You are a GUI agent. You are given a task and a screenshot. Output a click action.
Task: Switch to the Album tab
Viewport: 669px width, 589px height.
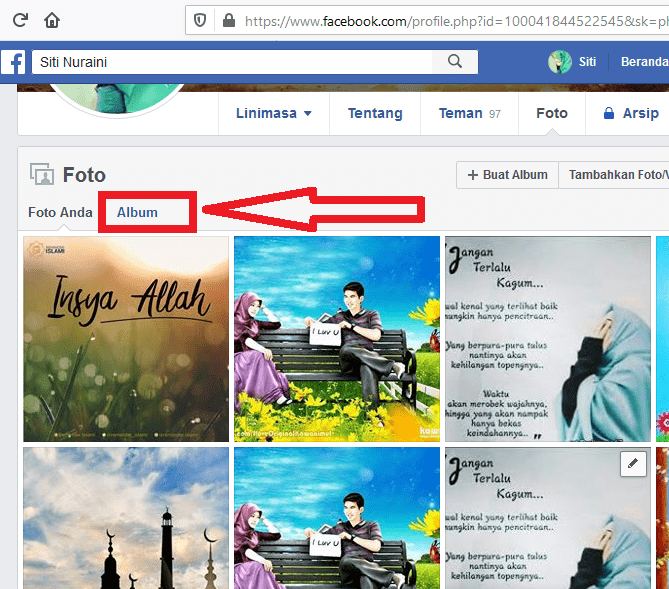tap(137, 212)
